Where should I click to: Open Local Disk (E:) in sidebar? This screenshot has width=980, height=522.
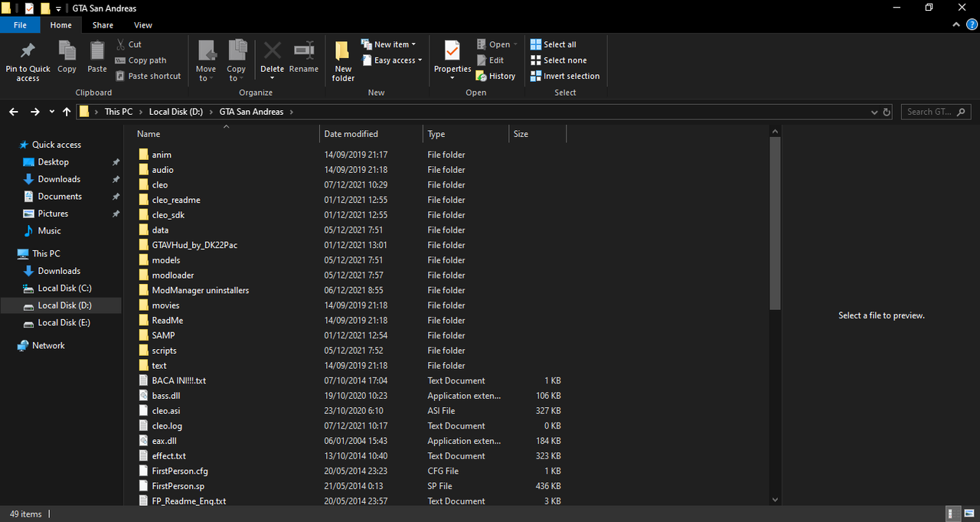click(x=64, y=323)
